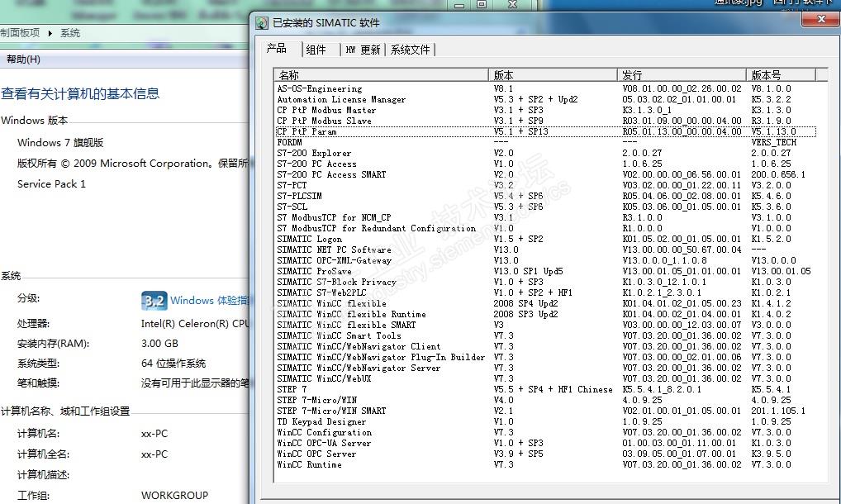Click the WORKGROUP value in system window
The height and width of the screenshot is (504, 841).
pyautogui.click(x=174, y=496)
